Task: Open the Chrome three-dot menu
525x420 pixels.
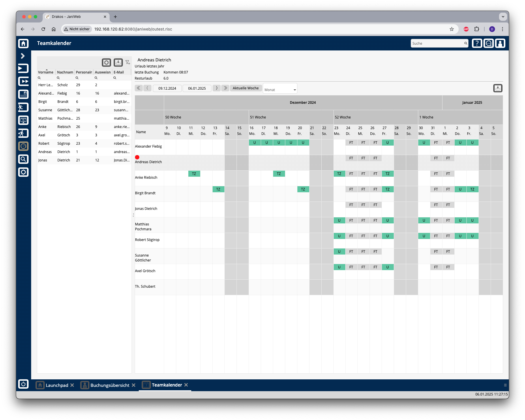Action: (x=502, y=29)
